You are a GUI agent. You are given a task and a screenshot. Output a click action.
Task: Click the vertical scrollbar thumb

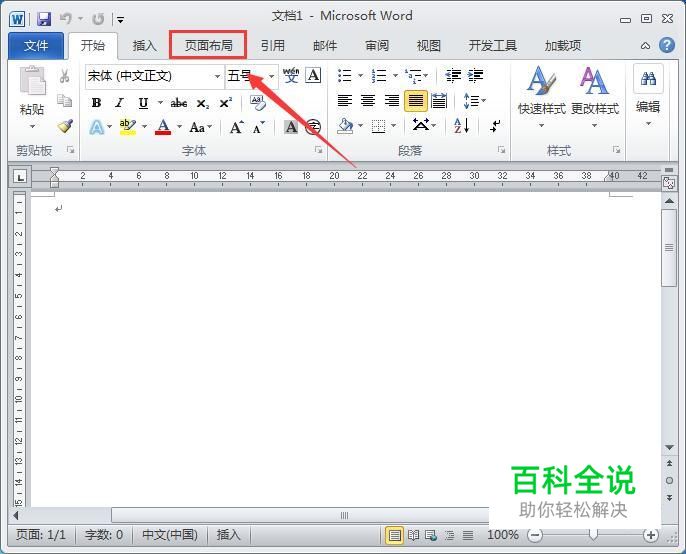coord(669,248)
